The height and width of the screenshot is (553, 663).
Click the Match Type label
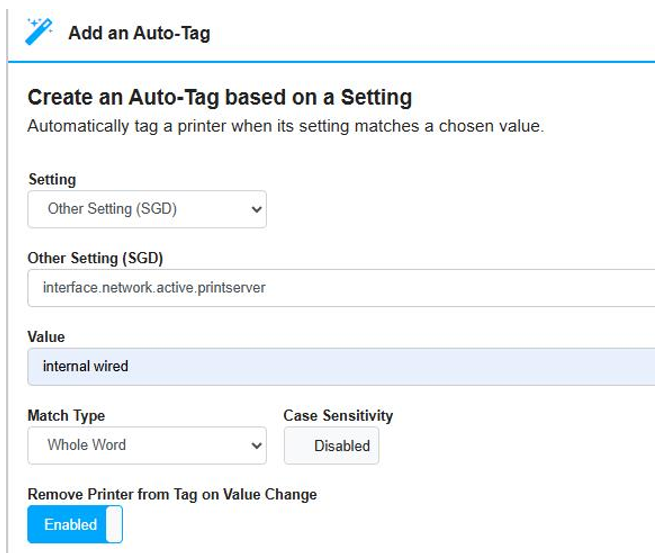(66, 416)
